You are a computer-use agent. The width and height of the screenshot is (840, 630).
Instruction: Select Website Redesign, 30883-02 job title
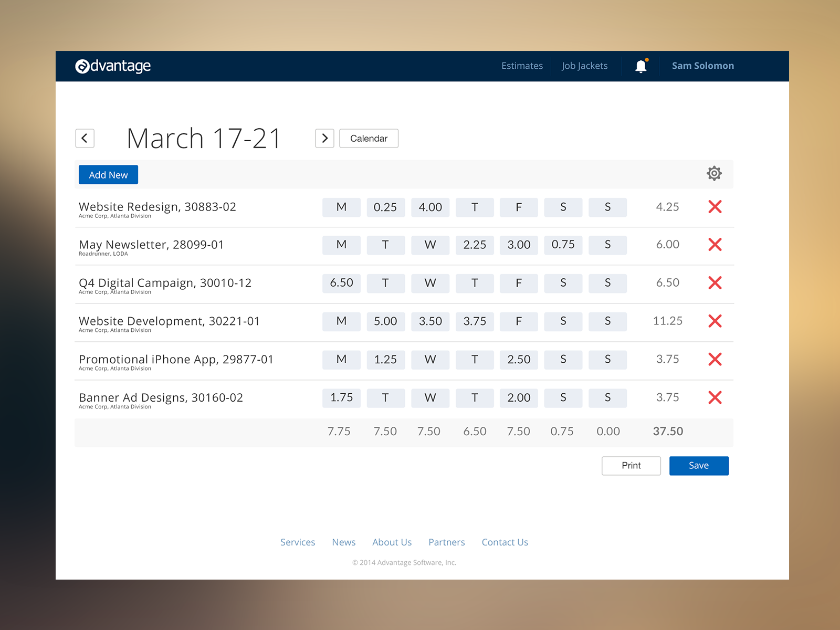coord(157,207)
